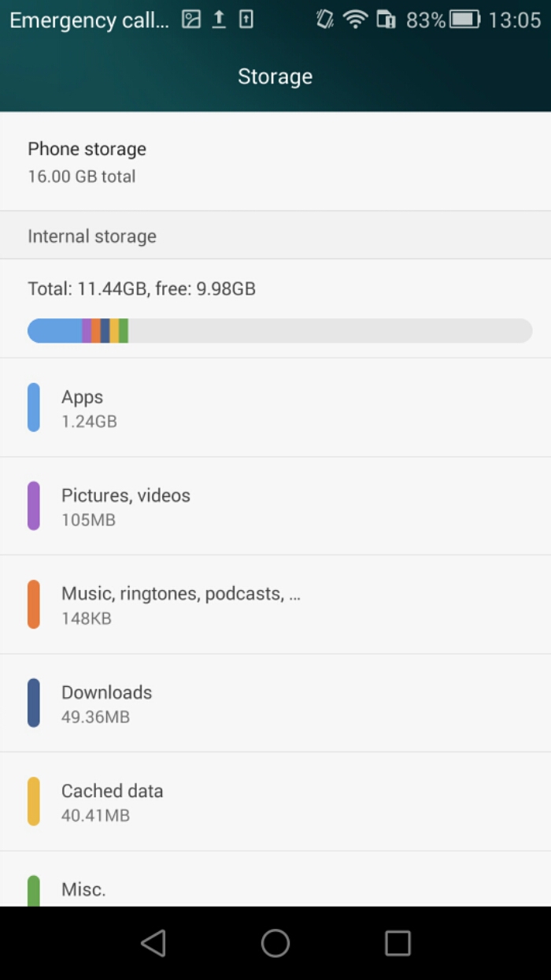Open Pictures, videos storage entry

click(x=275, y=506)
